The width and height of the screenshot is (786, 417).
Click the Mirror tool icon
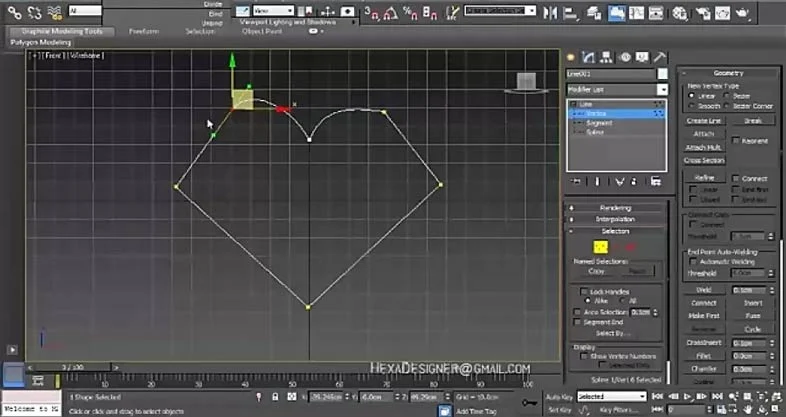(x=550, y=13)
